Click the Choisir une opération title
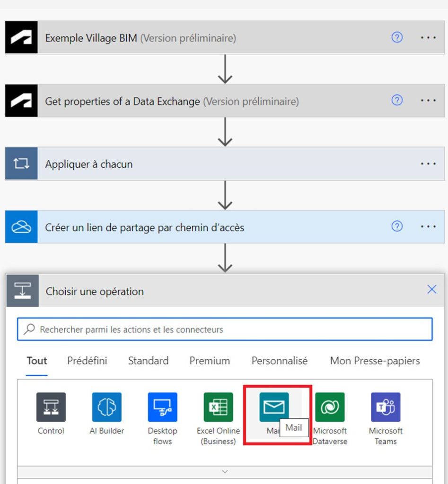Screen dimensions: 448x484 95,291
